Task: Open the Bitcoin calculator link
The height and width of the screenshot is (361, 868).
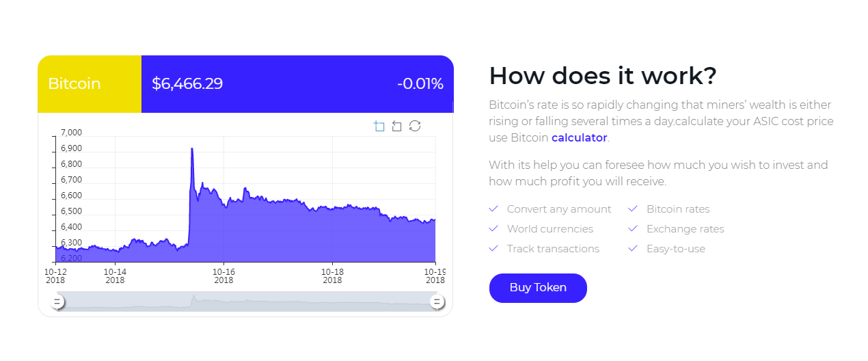Action: [x=579, y=137]
